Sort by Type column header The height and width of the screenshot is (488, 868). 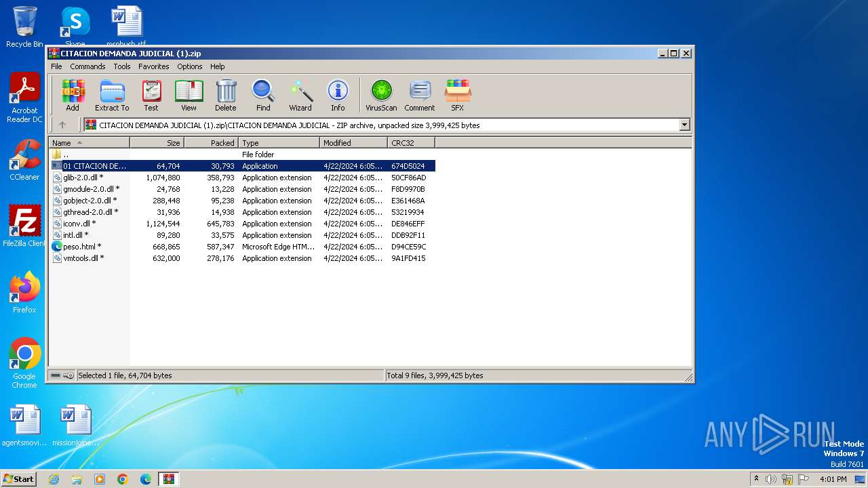point(279,143)
